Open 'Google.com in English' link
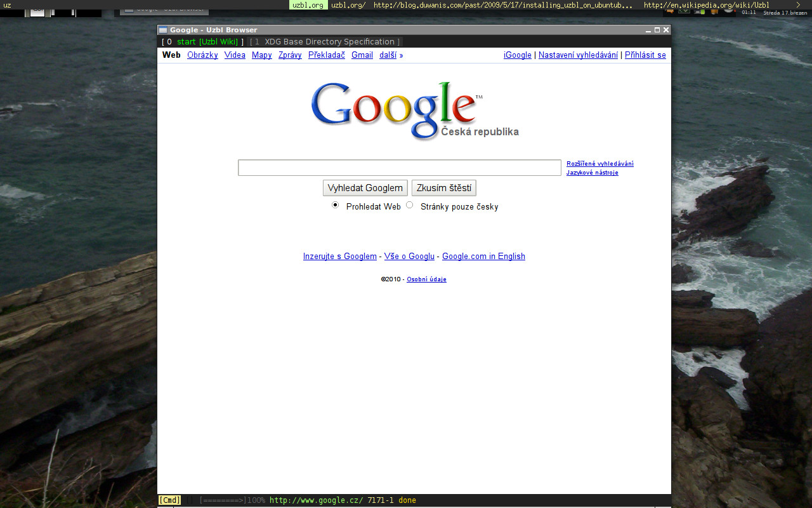Viewport: 812px width, 508px height. (483, 257)
